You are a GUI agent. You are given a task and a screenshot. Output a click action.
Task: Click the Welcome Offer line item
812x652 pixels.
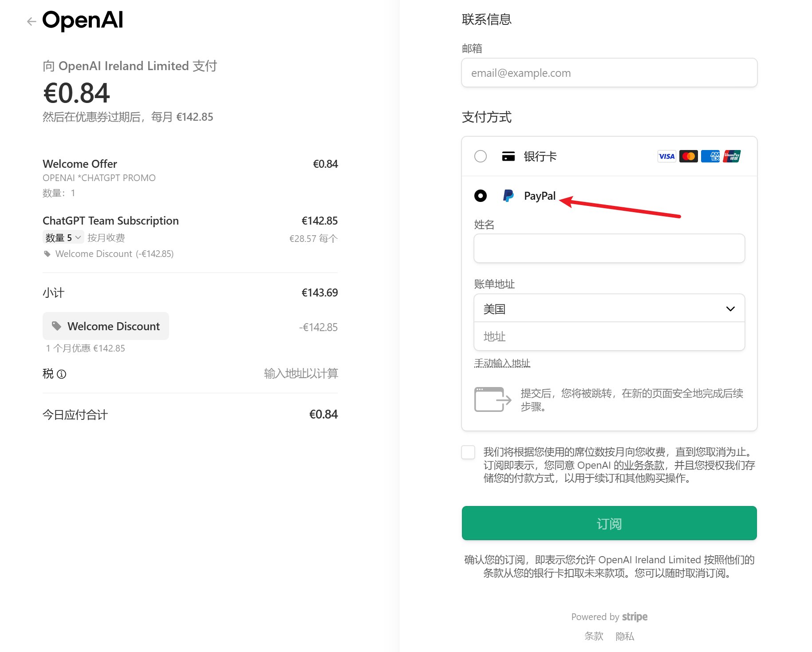[190, 178]
